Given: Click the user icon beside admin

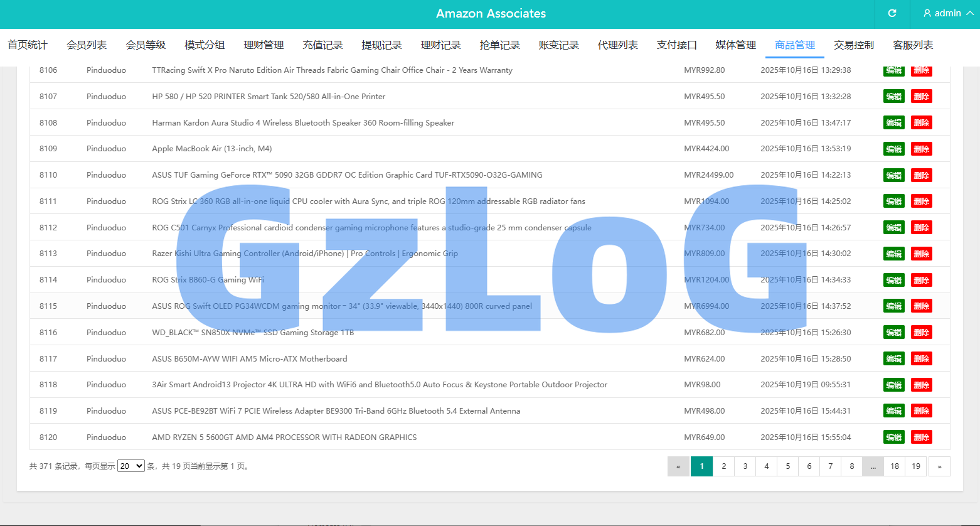Looking at the screenshot, I should pyautogui.click(x=927, y=13).
